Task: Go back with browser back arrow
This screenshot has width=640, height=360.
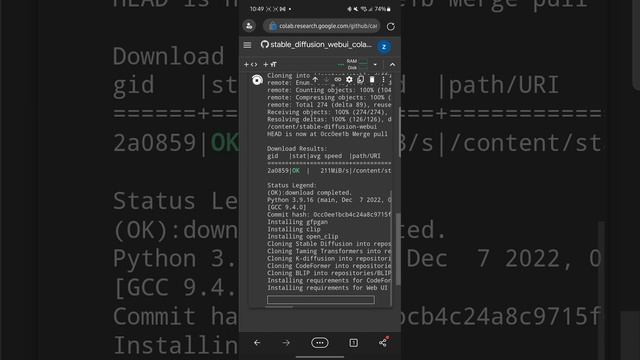Action: 257,343
